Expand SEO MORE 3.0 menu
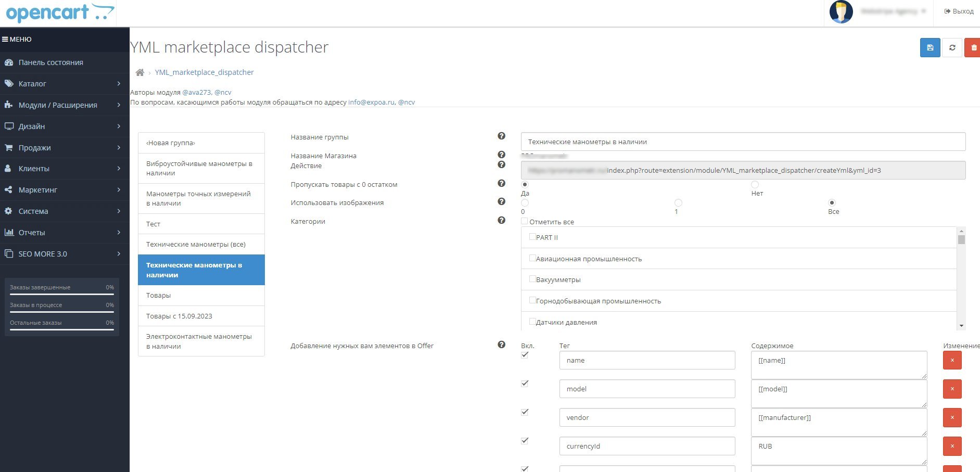The height and width of the screenshot is (472, 980). click(65, 253)
